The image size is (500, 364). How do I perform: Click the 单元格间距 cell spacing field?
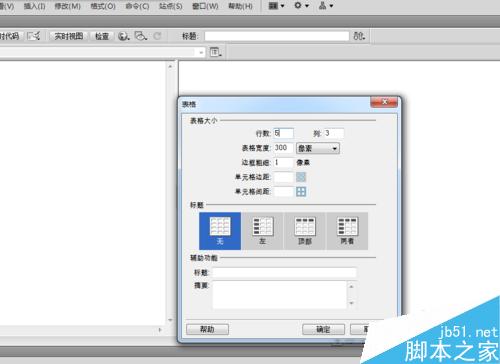coord(283,191)
